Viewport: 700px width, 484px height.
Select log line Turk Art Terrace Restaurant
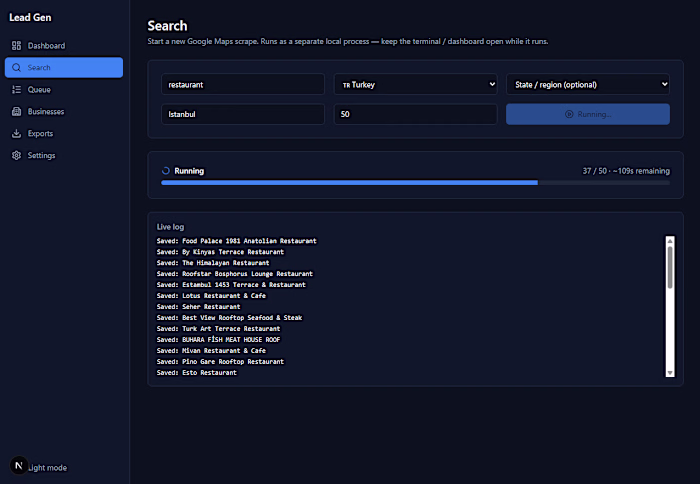pos(218,329)
